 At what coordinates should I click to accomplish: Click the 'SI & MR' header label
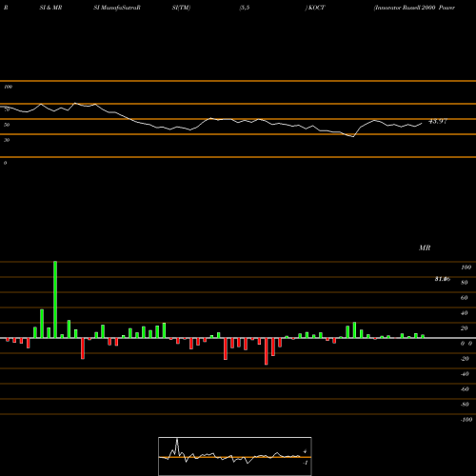[50, 8]
